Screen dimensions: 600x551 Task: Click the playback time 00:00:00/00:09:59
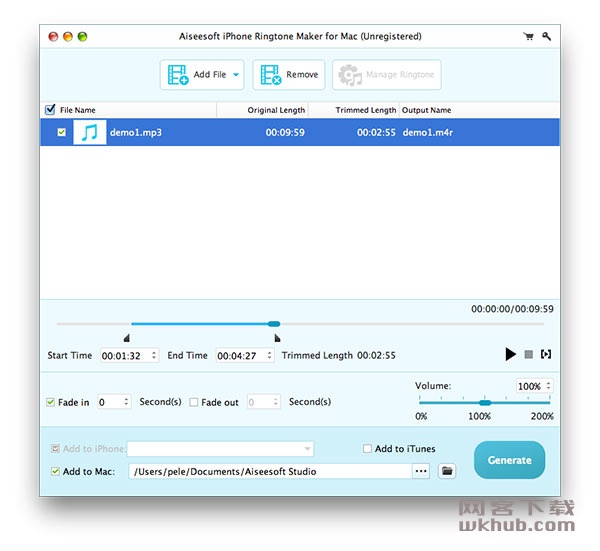512,309
